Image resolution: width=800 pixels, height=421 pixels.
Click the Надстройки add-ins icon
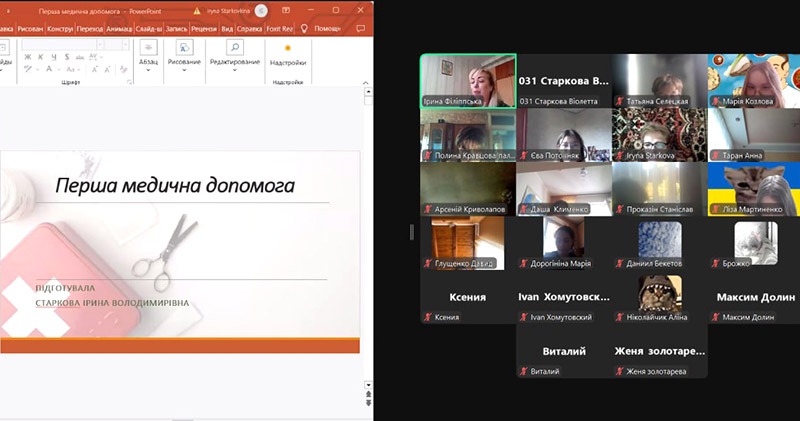pyautogui.click(x=288, y=50)
